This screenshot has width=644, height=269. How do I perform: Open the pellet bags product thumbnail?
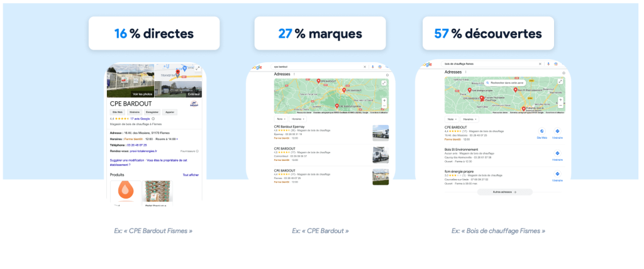[157, 191]
